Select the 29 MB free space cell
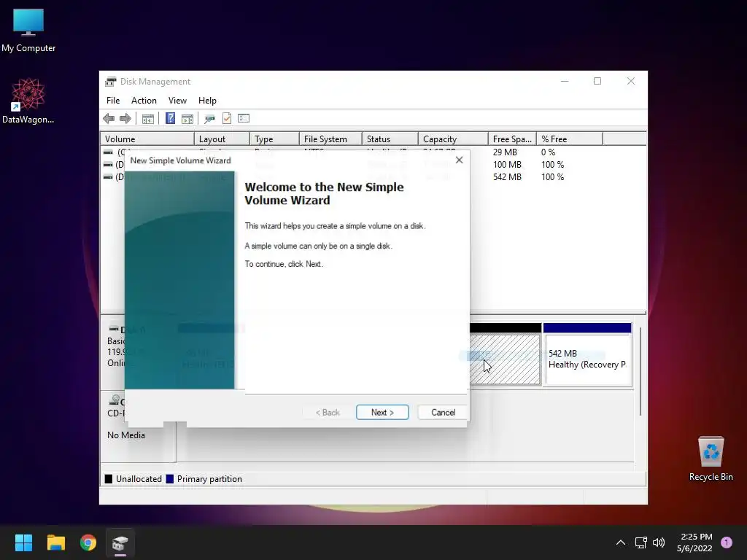Viewport: 747px width, 560px height. tap(505, 152)
